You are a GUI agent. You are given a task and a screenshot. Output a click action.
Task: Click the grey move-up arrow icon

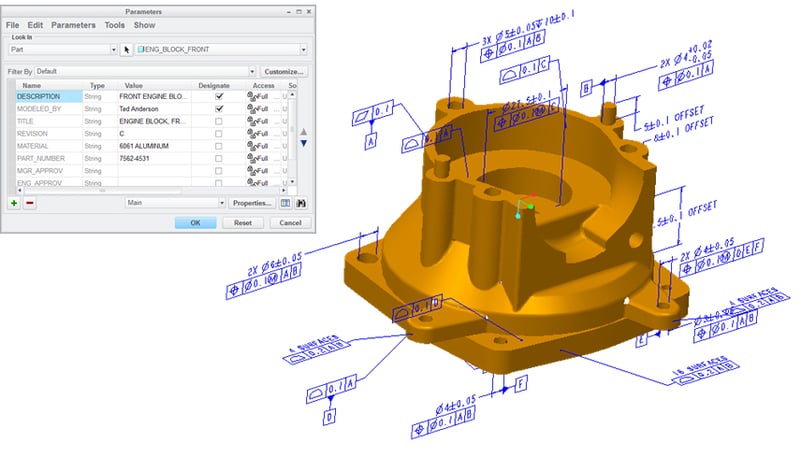[x=304, y=131]
